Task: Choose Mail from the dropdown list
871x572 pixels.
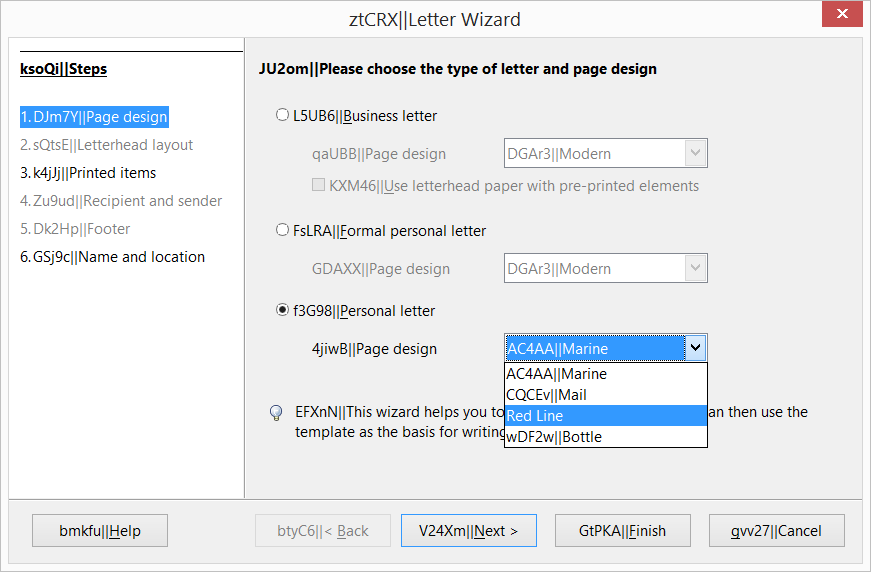Action: [x=605, y=395]
